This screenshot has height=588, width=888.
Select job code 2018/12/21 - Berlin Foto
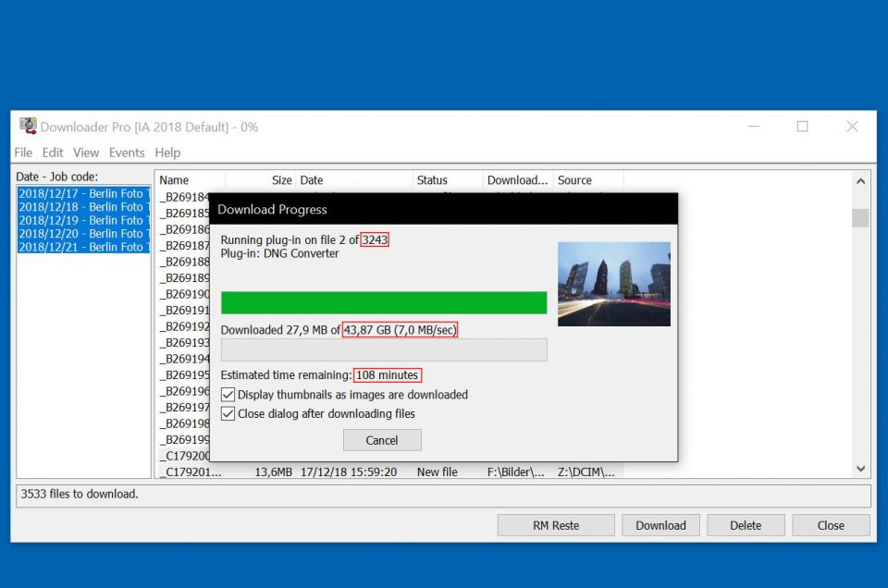tap(84, 247)
